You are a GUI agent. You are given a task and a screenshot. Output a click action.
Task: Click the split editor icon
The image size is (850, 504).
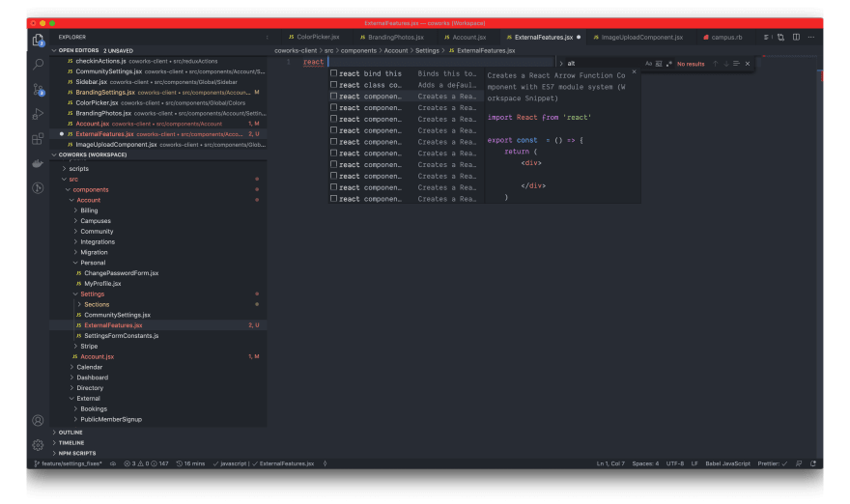(796, 37)
